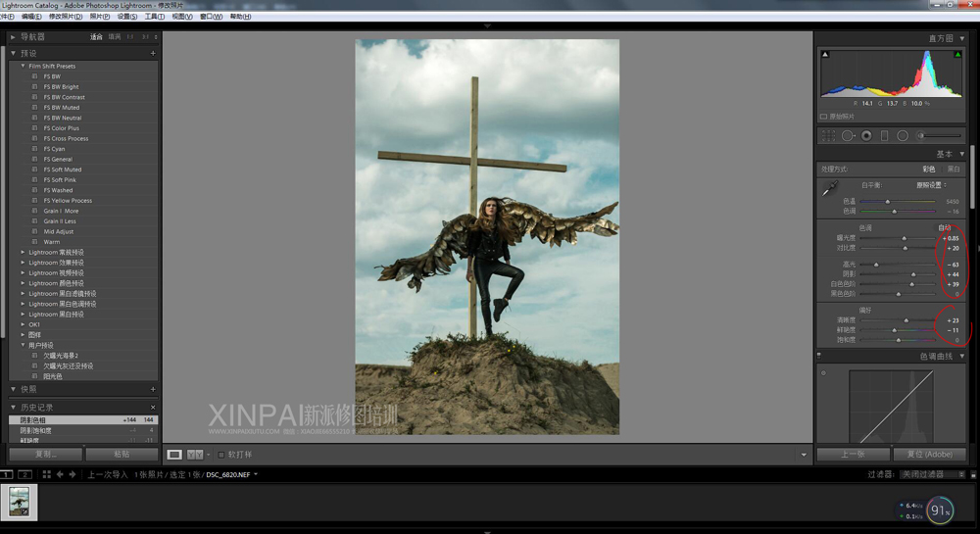The width and height of the screenshot is (980, 534).
Task: Select the Spot Removal tool
Action: pos(848,135)
